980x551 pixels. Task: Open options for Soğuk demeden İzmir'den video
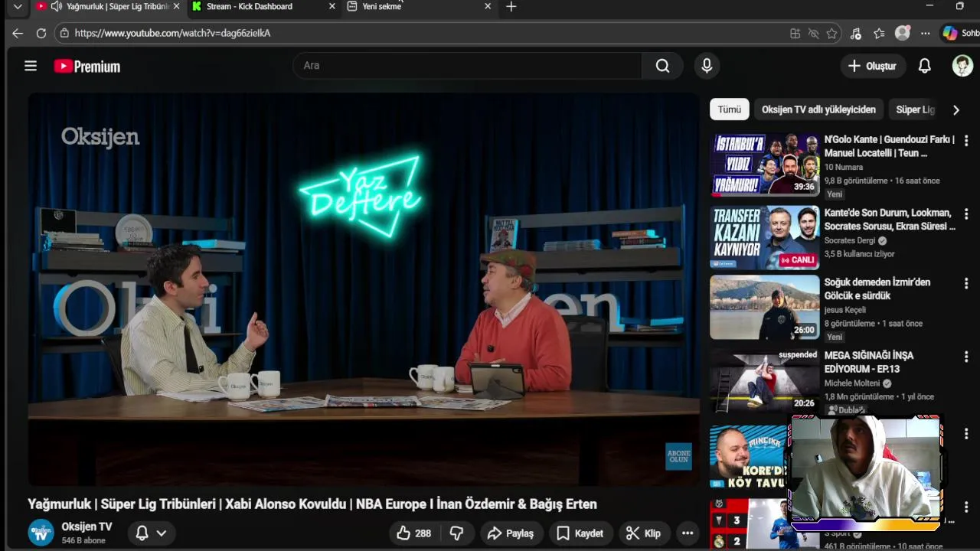966,283
